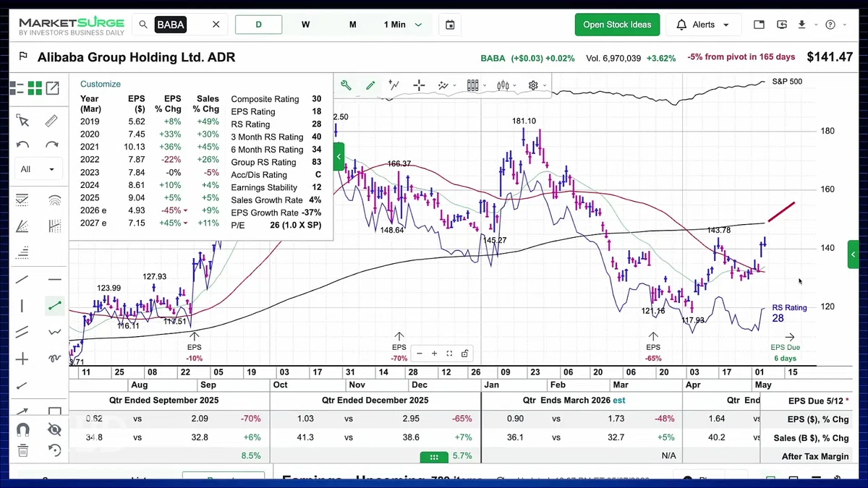Open the chart settings gear icon
The image size is (868, 488).
533,85
